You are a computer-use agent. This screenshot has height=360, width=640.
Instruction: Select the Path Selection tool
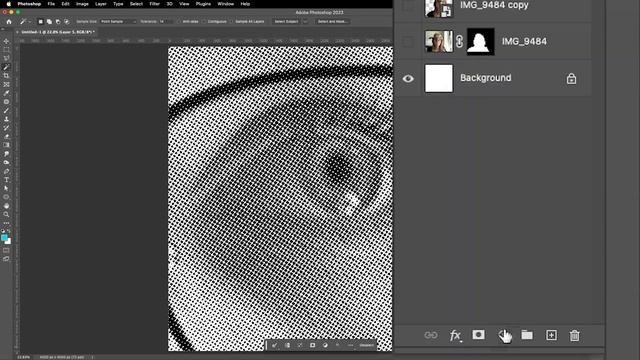6,188
